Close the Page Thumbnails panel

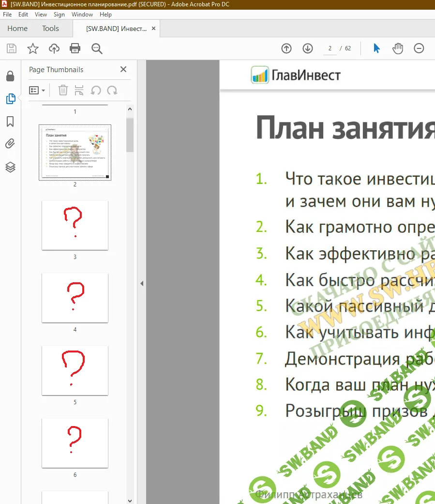pyautogui.click(x=123, y=70)
